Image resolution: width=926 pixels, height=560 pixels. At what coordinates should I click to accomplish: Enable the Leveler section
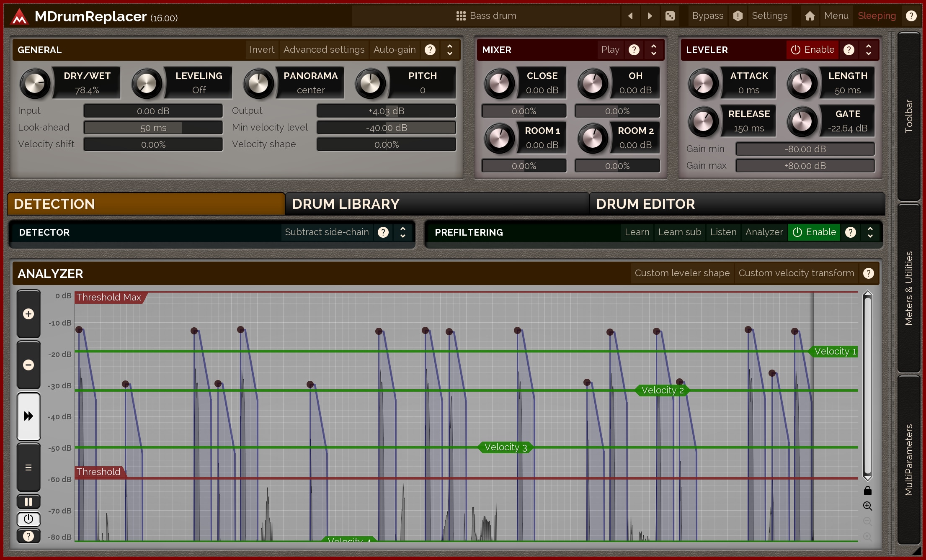pos(813,50)
